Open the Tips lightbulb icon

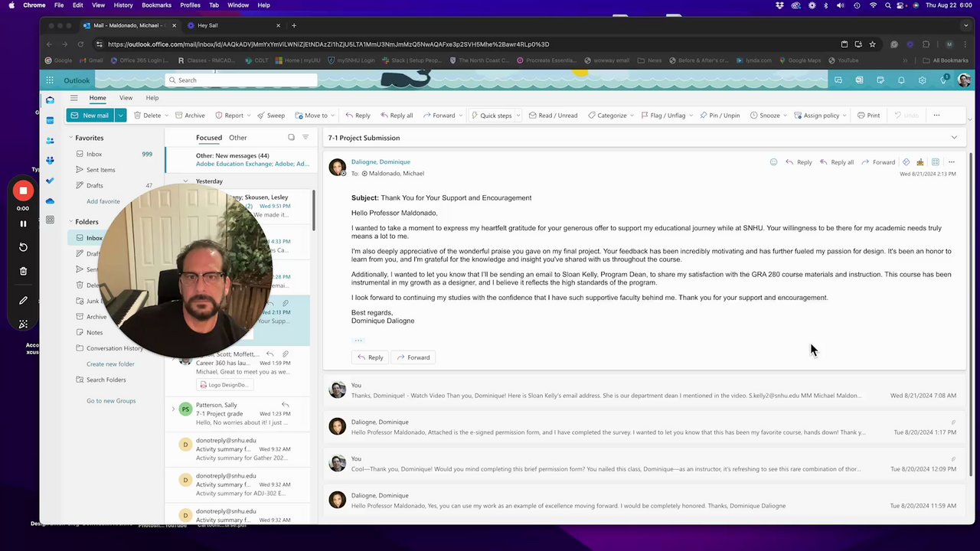tap(944, 80)
